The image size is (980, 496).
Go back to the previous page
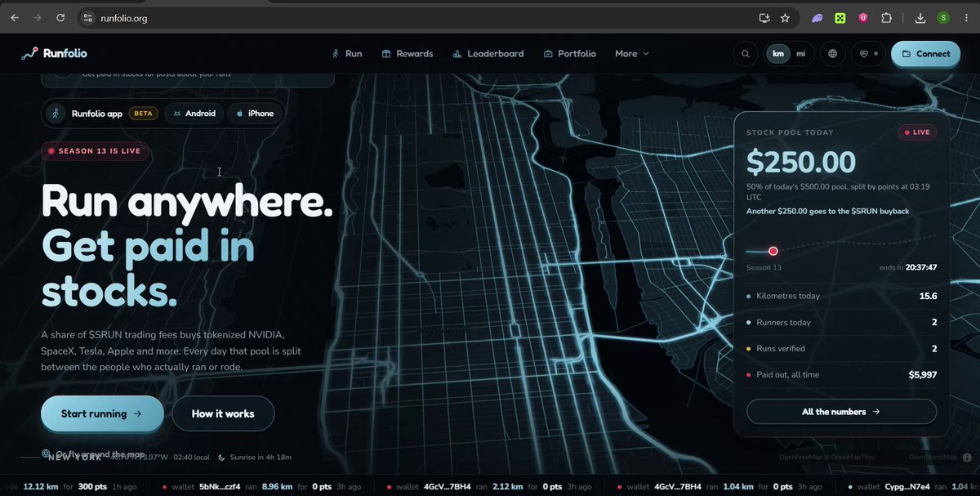[x=15, y=17]
